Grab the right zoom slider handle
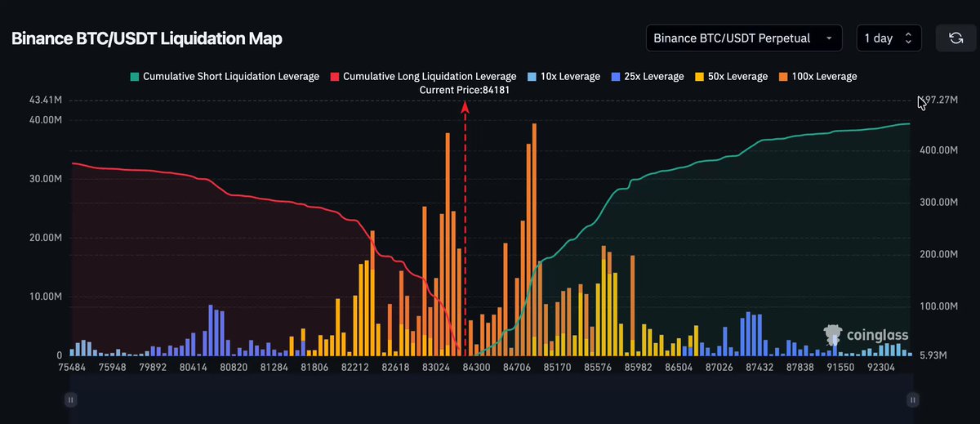Screen dimensions: 980x424 912,399
